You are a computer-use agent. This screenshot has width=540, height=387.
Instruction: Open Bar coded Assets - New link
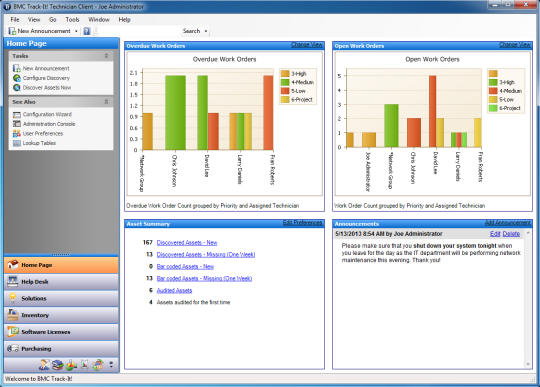(x=185, y=266)
